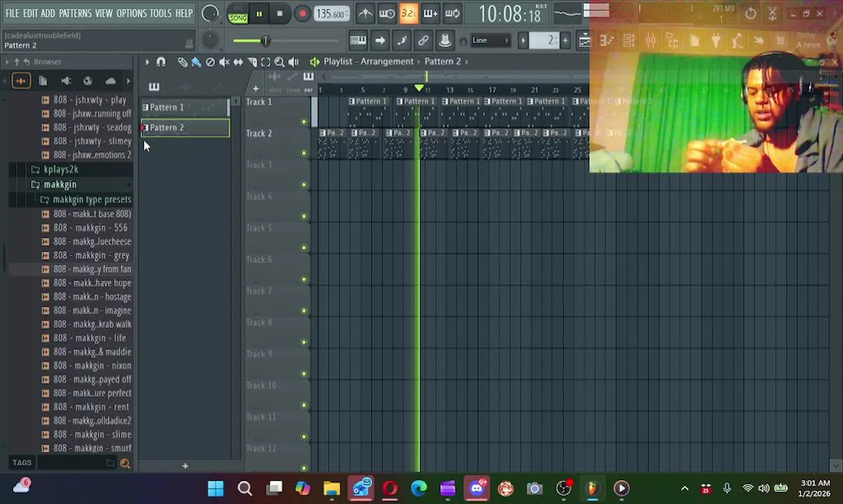Open the cloud icon in browser
Screen dimensions: 843x504
click(110, 81)
